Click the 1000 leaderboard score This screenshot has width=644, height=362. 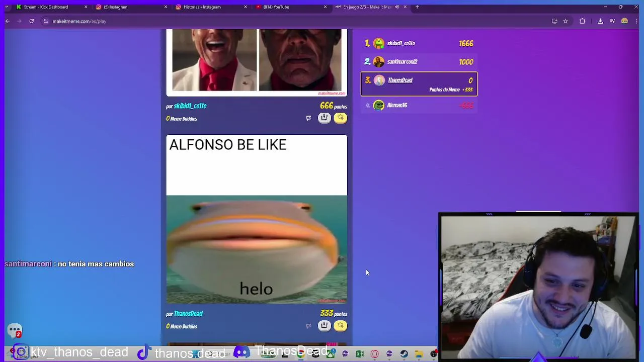tap(466, 62)
